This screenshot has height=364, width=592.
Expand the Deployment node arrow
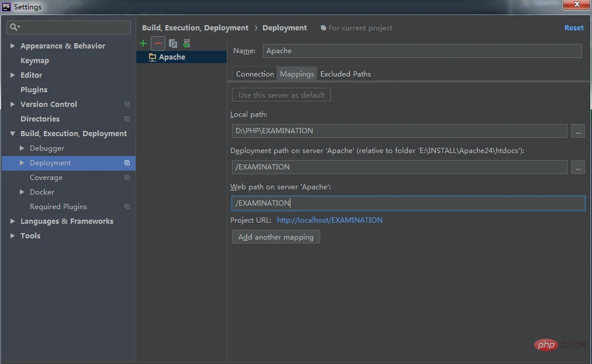click(x=22, y=163)
